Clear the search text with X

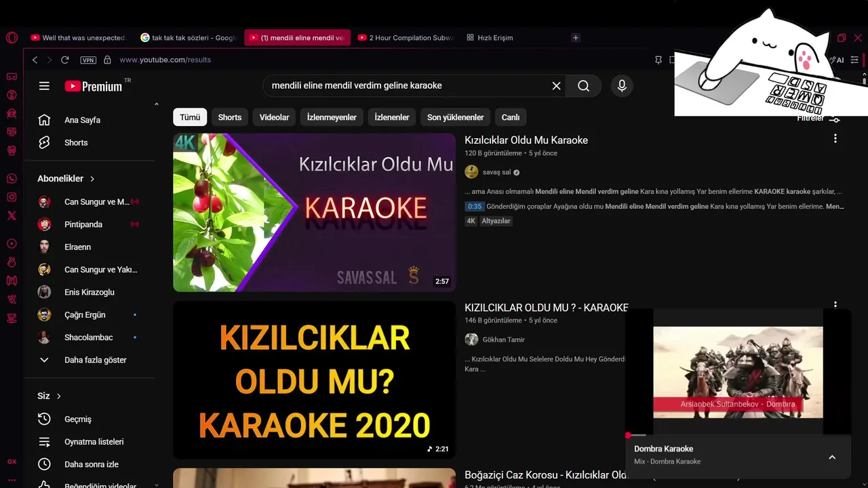coord(556,86)
